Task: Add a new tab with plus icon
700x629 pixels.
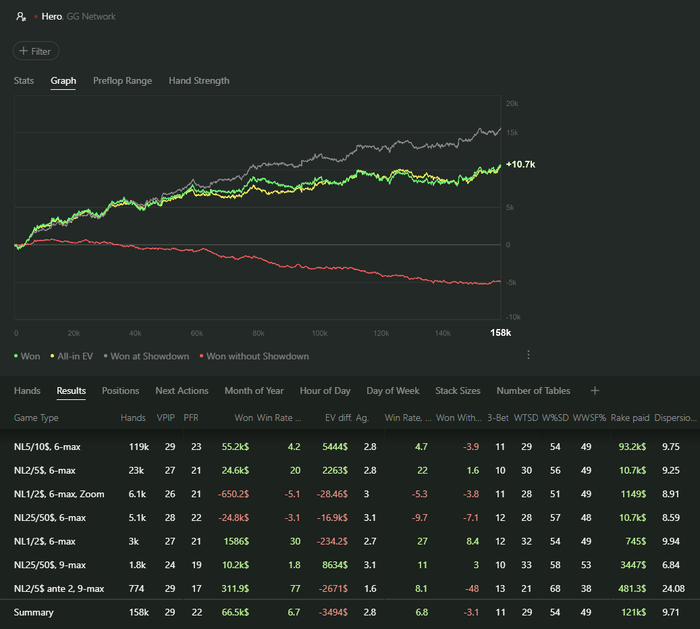Action: [x=595, y=391]
